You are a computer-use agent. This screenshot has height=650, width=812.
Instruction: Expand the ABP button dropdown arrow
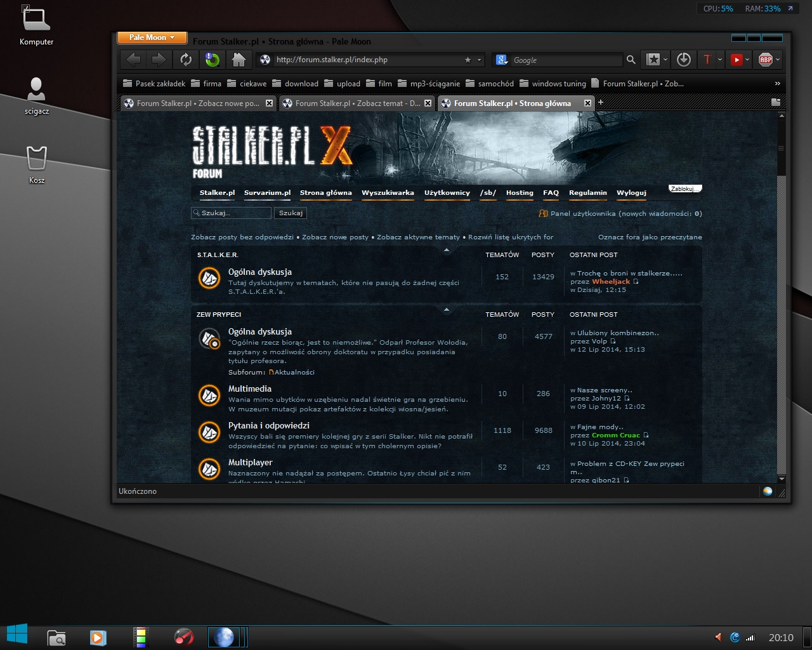coord(778,60)
